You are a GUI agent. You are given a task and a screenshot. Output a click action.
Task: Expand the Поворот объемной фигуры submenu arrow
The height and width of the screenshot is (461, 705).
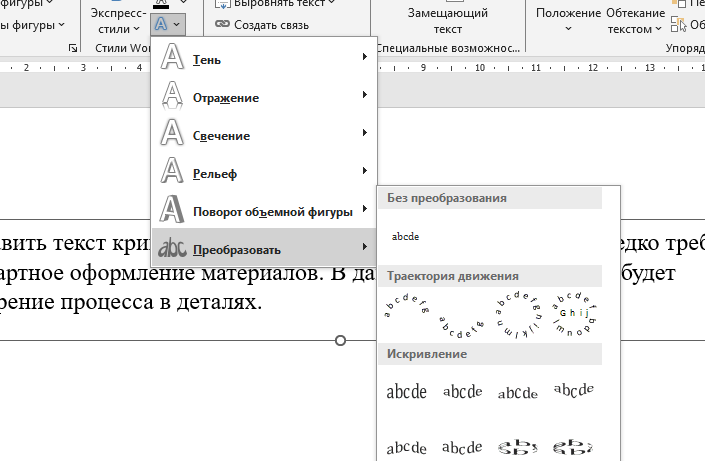pyautogui.click(x=364, y=211)
